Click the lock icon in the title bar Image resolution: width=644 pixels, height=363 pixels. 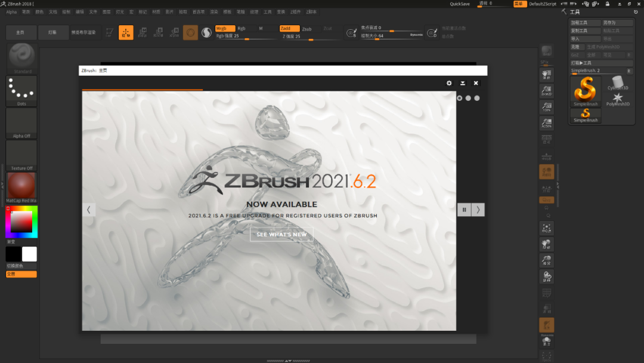coord(608,4)
